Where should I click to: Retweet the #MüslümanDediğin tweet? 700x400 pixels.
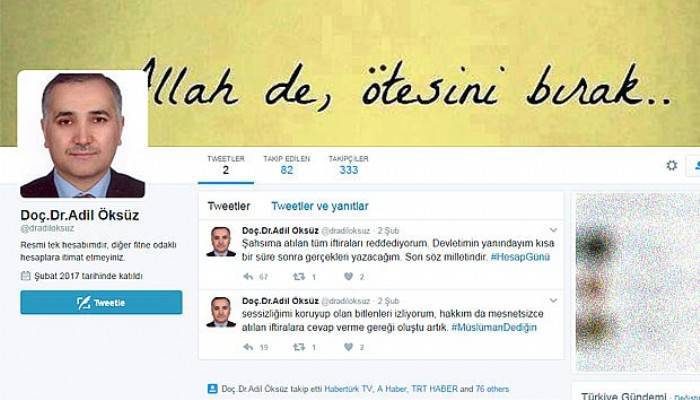299,347
